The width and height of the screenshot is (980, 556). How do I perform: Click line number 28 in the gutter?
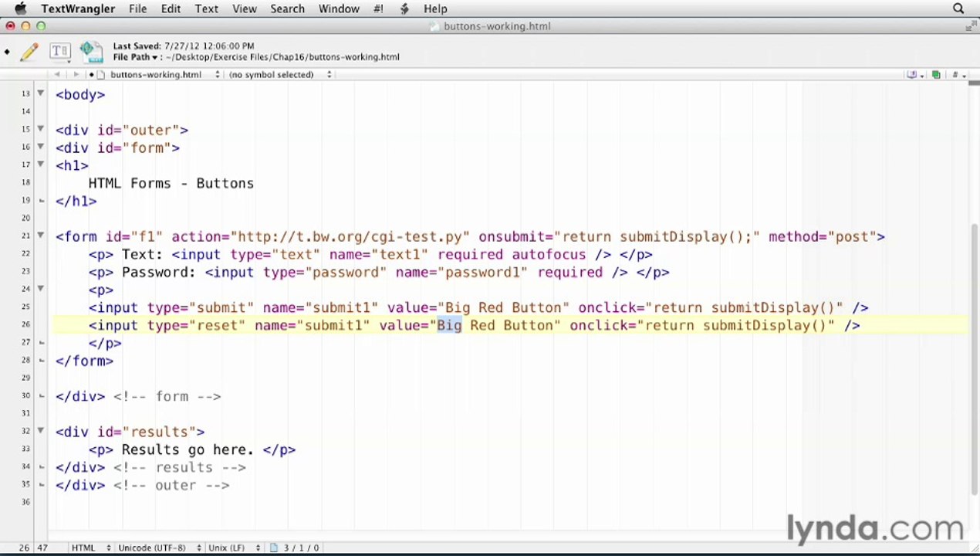click(26, 360)
